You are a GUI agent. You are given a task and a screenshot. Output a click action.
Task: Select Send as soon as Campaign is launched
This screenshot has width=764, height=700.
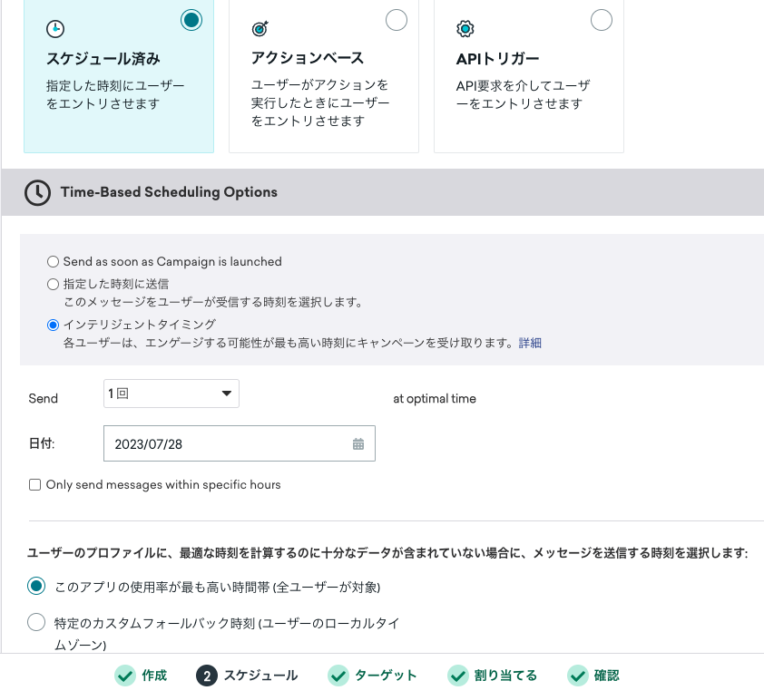[53, 261]
